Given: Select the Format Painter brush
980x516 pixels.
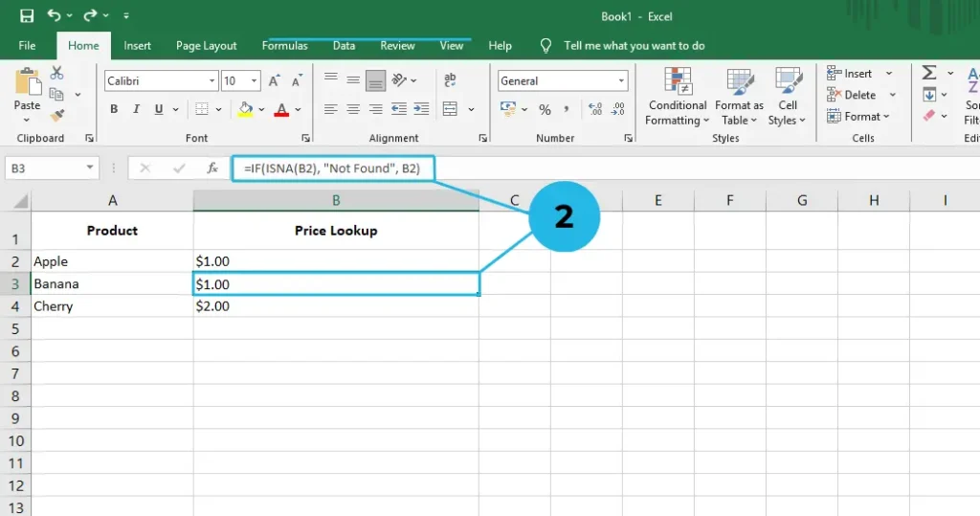Looking at the screenshot, I should (56, 116).
